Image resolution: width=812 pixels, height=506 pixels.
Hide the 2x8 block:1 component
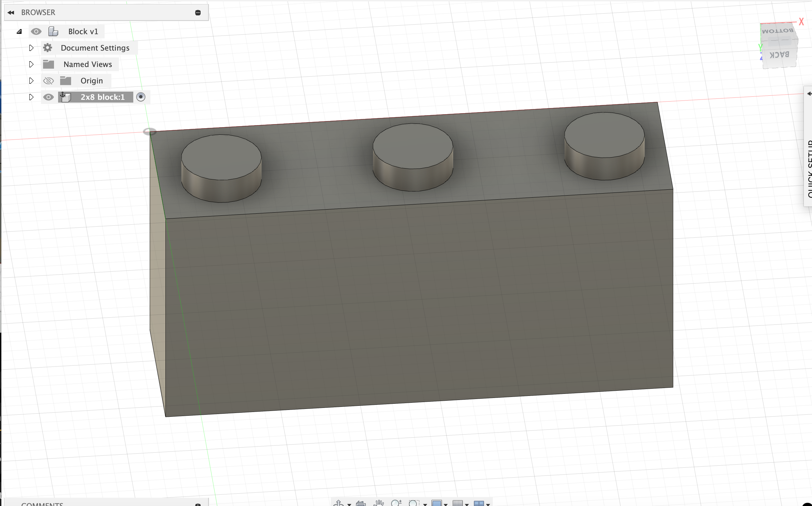point(49,97)
